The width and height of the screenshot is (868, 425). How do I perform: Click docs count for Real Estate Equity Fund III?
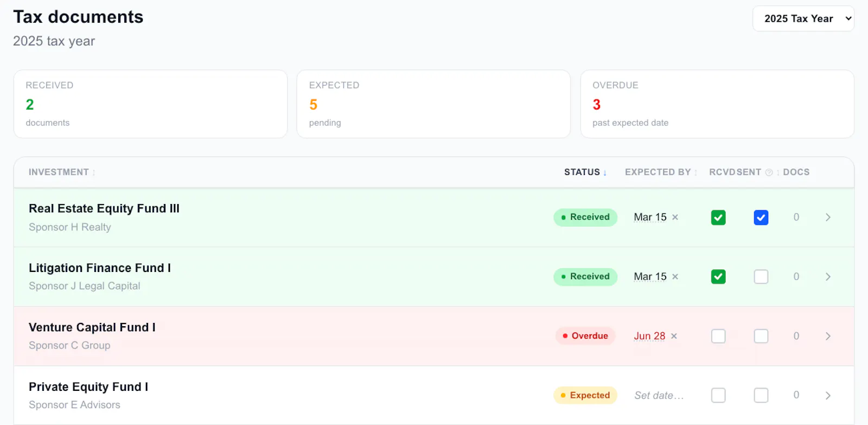pos(796,217)
